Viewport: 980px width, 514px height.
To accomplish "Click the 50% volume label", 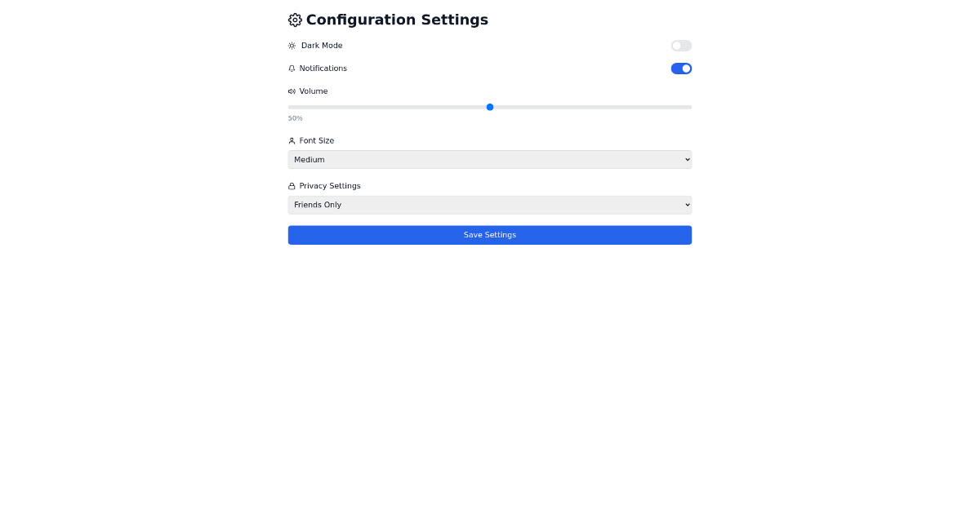I will 294,117.
